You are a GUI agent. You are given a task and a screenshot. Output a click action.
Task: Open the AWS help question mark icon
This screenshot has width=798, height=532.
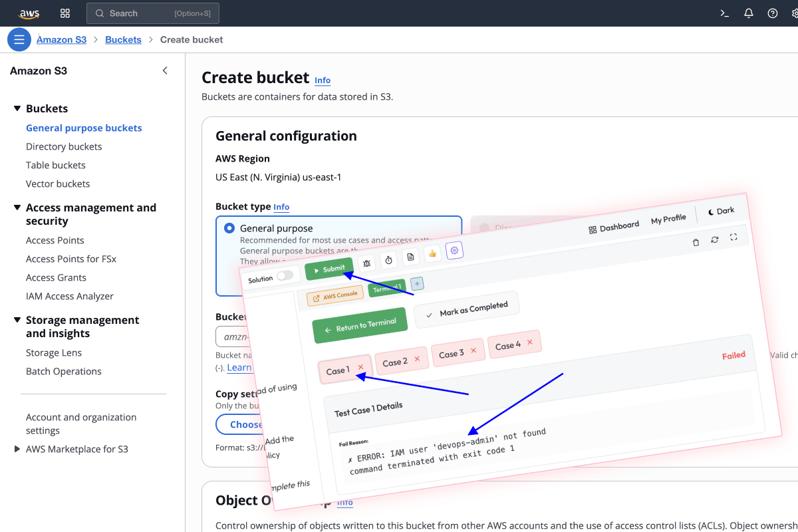coord(773,13)
